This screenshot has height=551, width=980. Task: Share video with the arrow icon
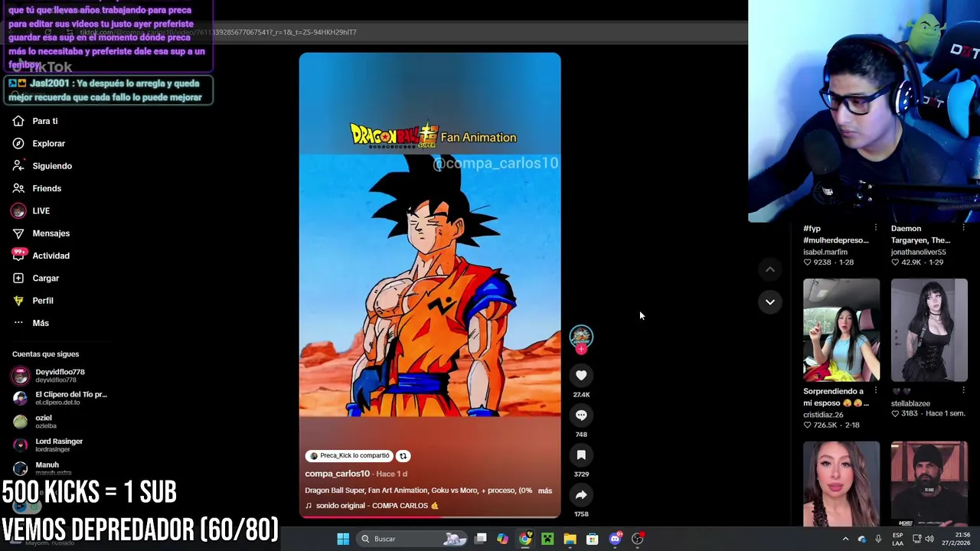coord(581,494)
